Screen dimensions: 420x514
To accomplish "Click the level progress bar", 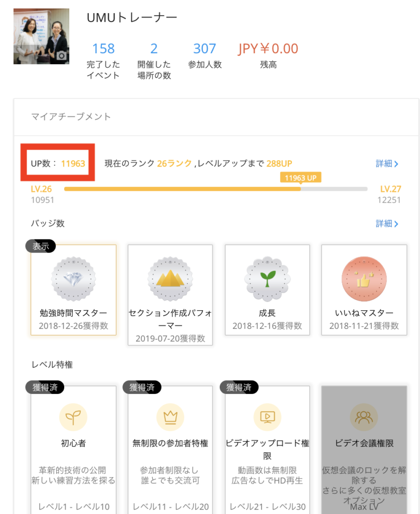I will 216,189.
